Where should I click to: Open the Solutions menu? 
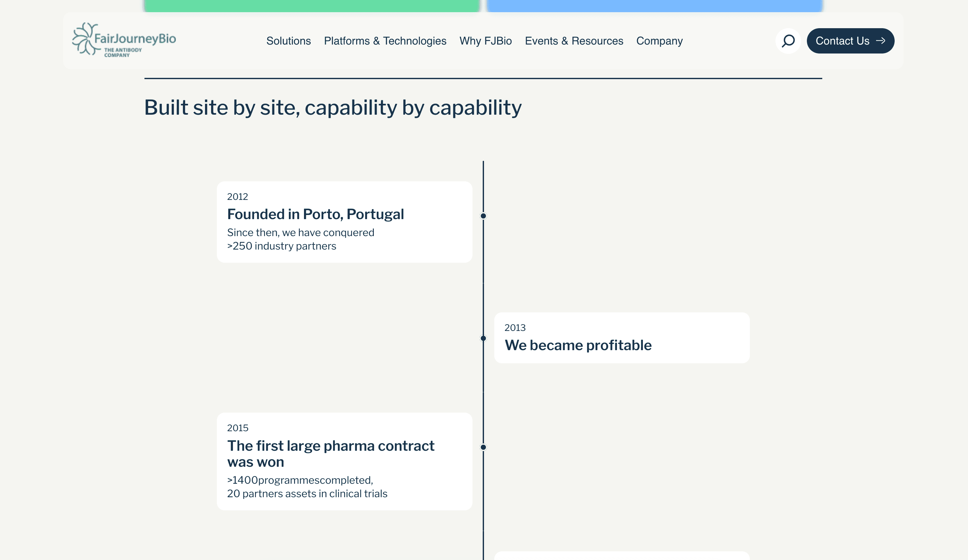289,41
